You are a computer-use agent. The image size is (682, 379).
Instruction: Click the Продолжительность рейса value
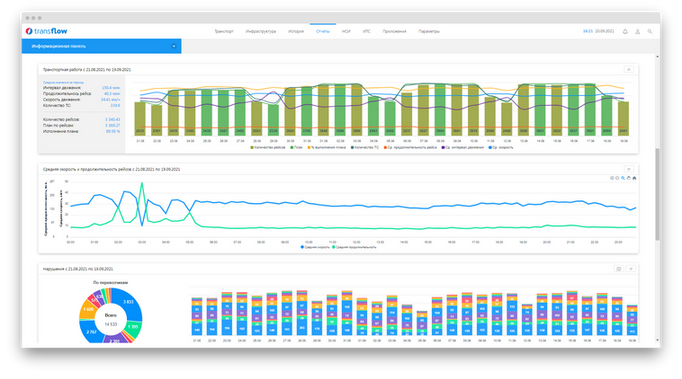[112, 94]
